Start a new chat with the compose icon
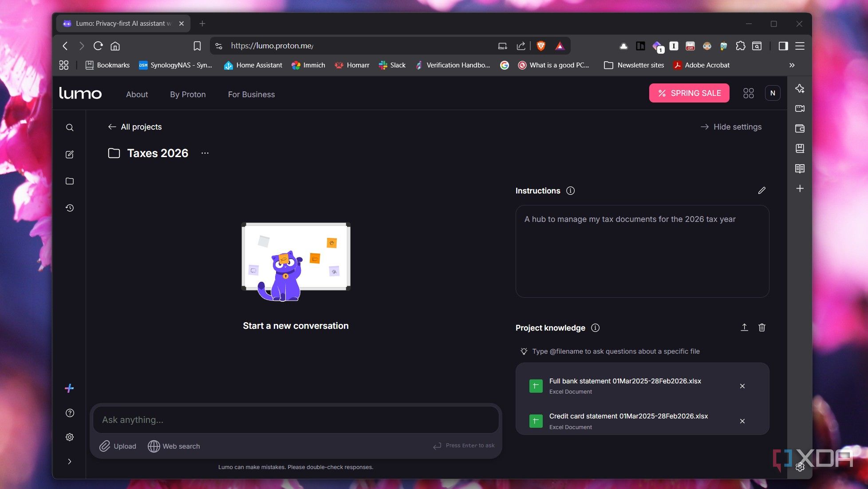The width and height of the screenshot is (868, 489). pos(70,154)
